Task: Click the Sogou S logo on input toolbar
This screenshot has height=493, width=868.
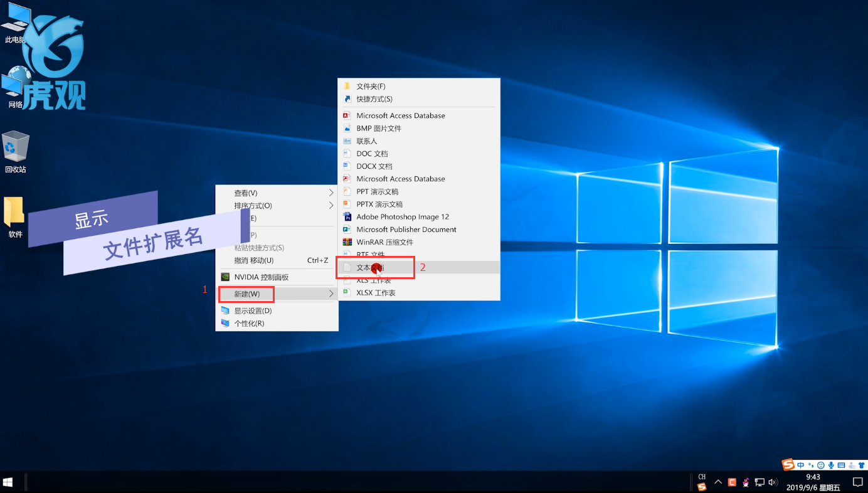Action: (788, 465)
